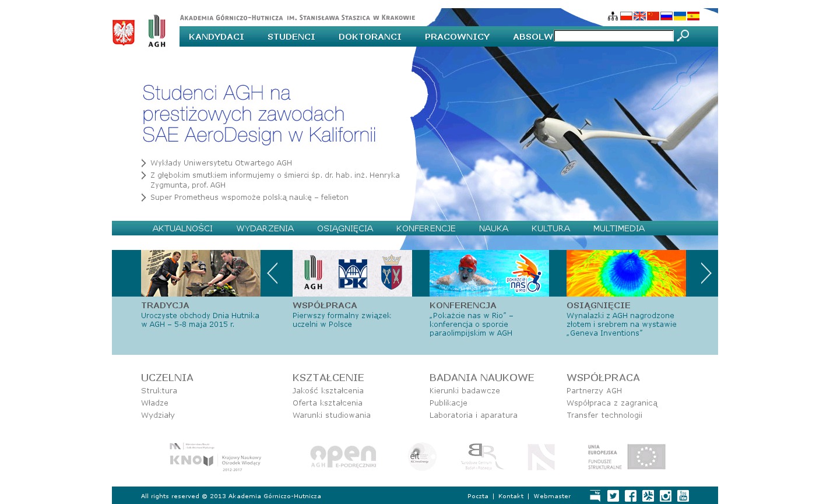830x504 pixels.
Task: Click chevron beside the Henryk Zygmunt obituary
Action: click(x=143, y=175)
